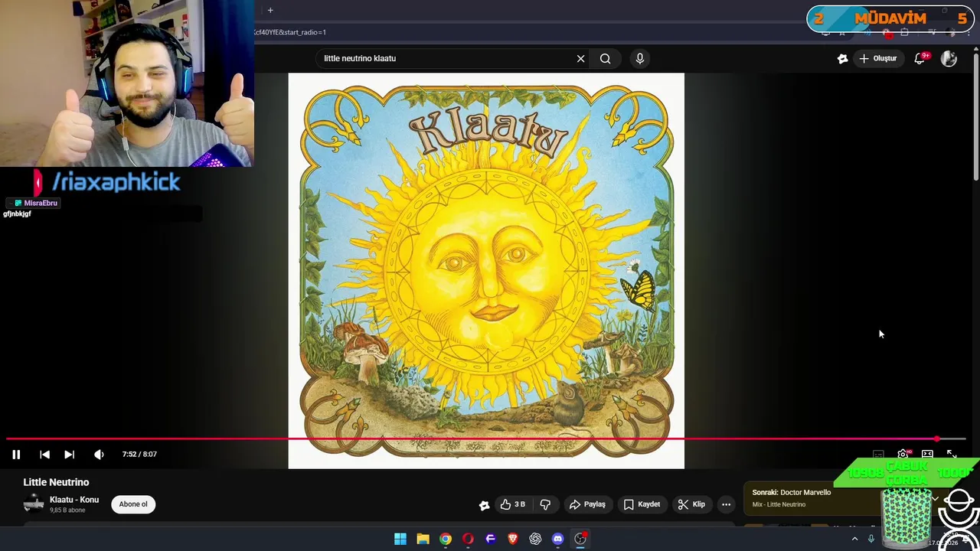Open the Windows Start menu

tap(400, 539)
